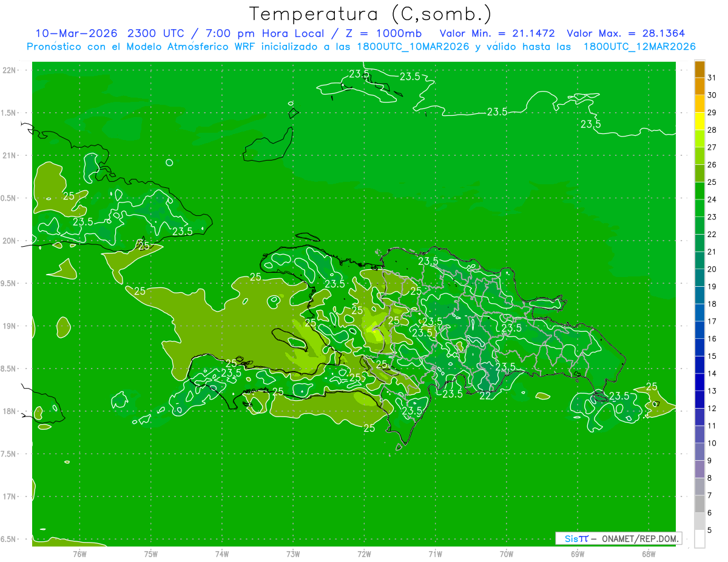Click the legend value '28'
Image resolution: width=728 pixels, height=562 pixels.
pos(712,130)
